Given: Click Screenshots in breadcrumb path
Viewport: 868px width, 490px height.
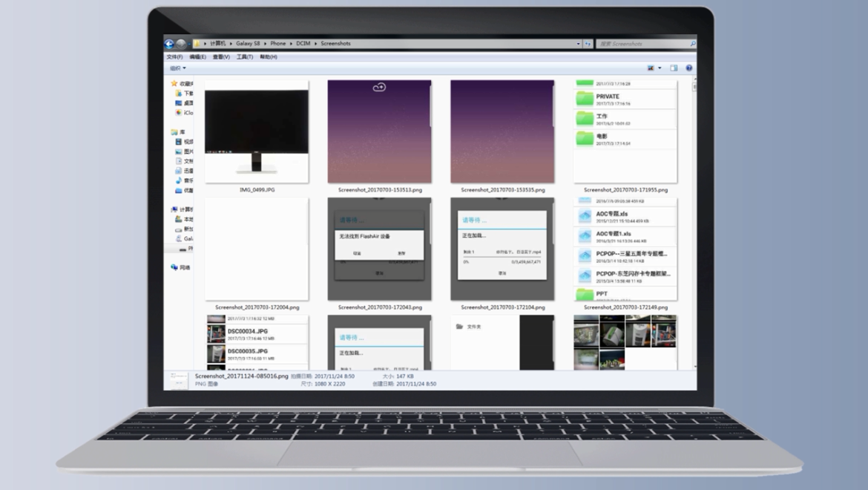Looking at the screenshot, I should [x=335, y=43].
